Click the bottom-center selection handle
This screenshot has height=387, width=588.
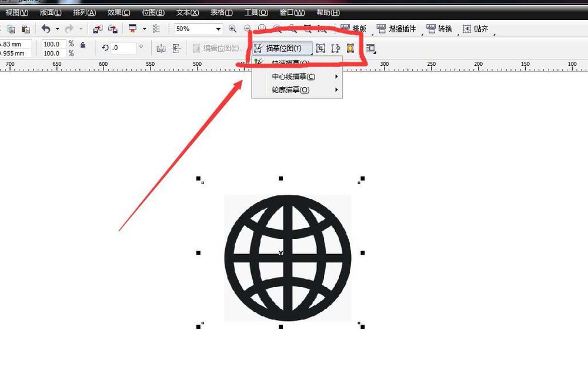click(x=281, y=326)
